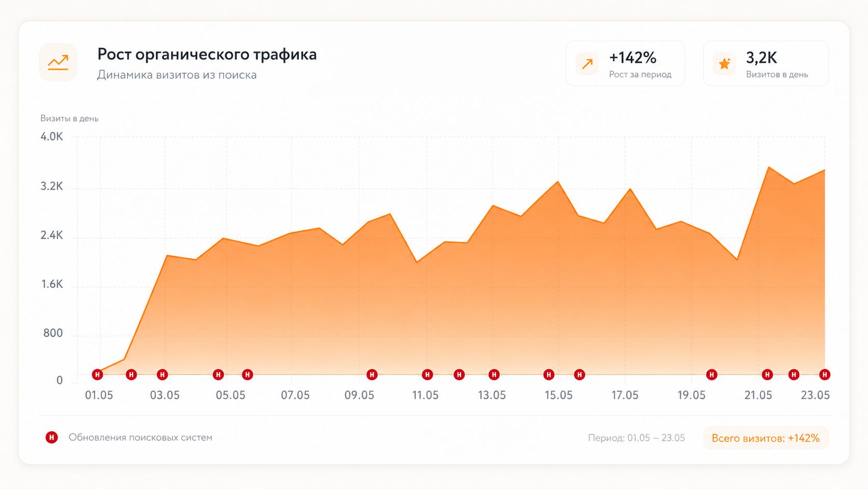Click the 09.05 date label
868x489 pixels.
[359, 395]
